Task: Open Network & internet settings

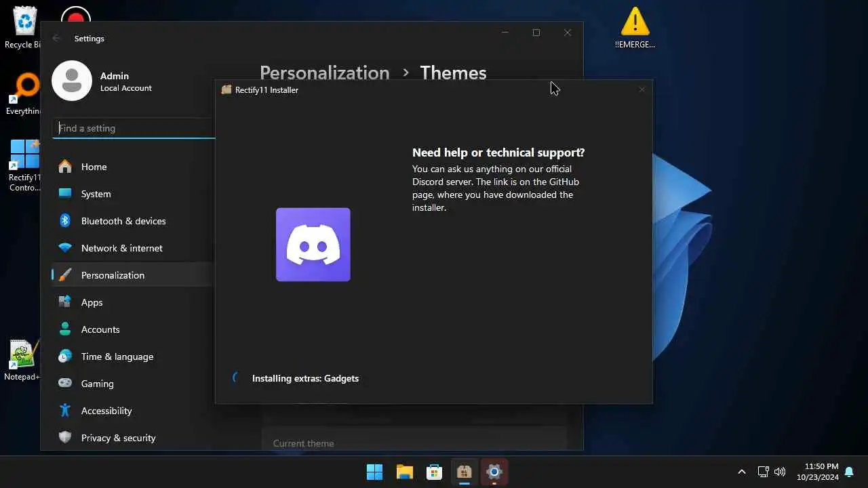Action: [x=133, y=248]
